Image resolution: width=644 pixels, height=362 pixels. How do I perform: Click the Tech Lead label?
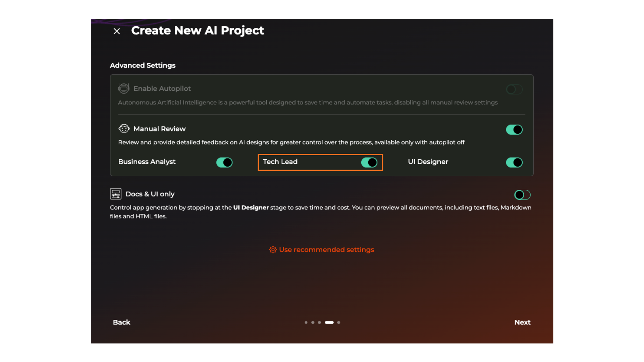pyautogui.click(x=280, y=162)
